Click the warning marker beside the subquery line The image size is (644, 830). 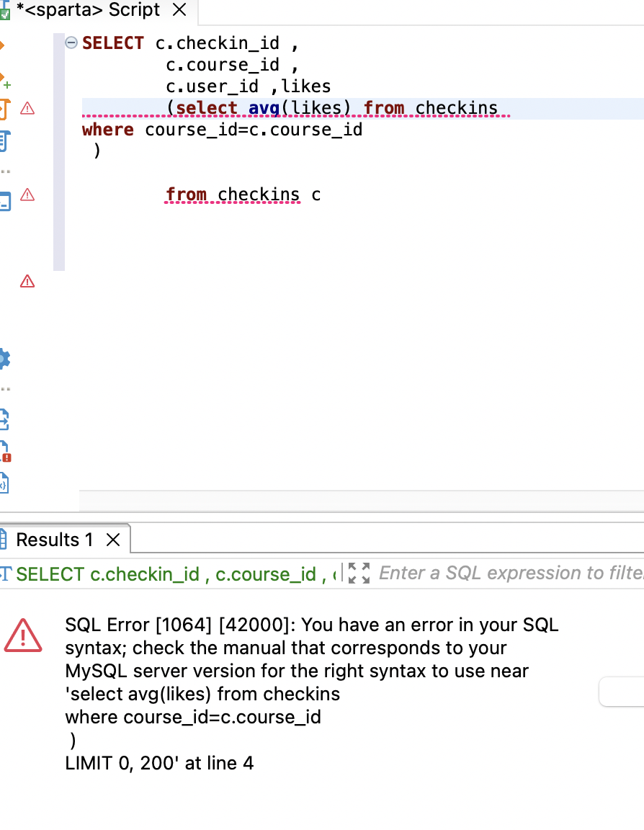(27, 109)
